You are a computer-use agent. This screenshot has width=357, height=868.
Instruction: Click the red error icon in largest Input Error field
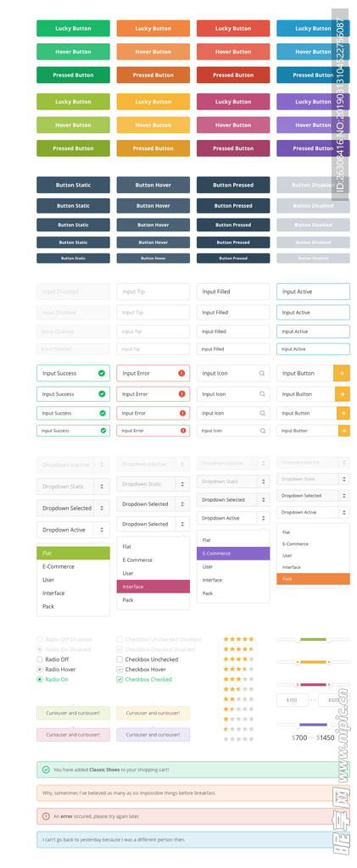pyautogui.click(x=181, y=373)
